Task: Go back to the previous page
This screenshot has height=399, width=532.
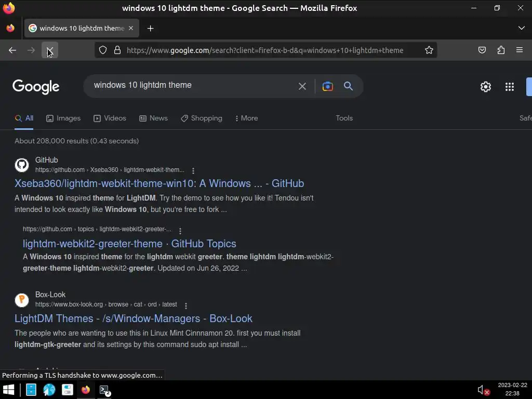Action: click(x=12, y=50)
